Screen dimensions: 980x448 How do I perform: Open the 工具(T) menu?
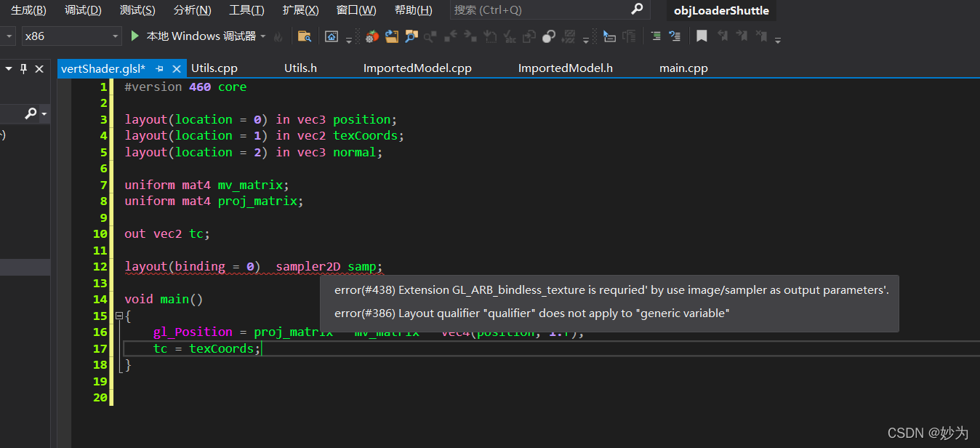(x=246, y=10)
